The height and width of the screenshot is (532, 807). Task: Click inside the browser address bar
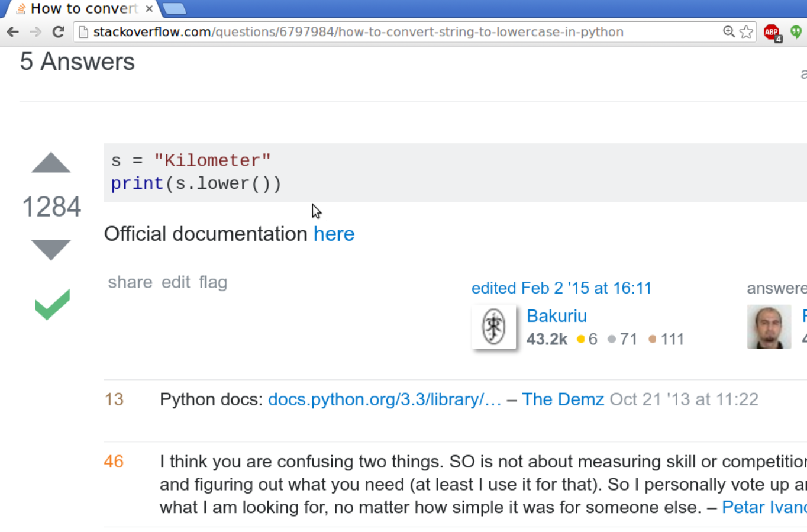tap(355, 32)
